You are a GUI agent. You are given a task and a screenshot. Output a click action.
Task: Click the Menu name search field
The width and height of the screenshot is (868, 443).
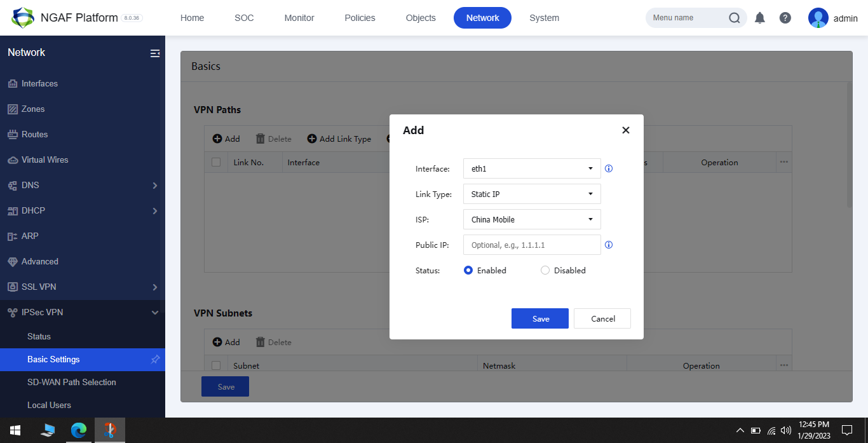686,17
